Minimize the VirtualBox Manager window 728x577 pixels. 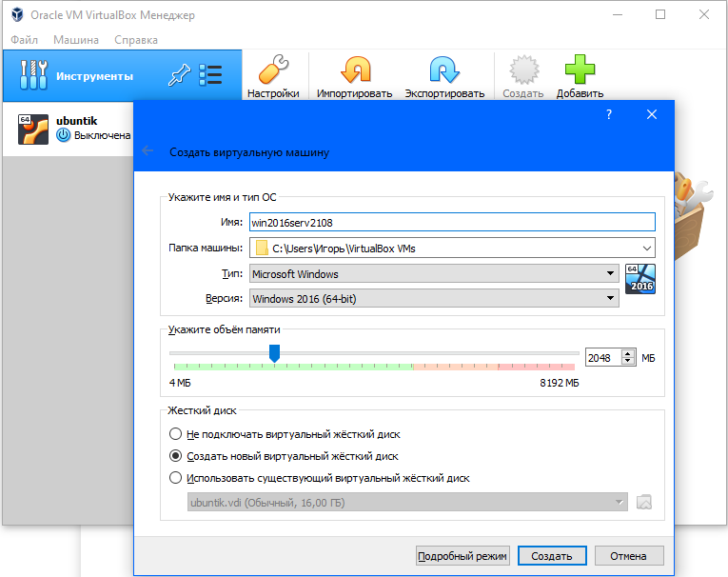(x=617, y=15)
